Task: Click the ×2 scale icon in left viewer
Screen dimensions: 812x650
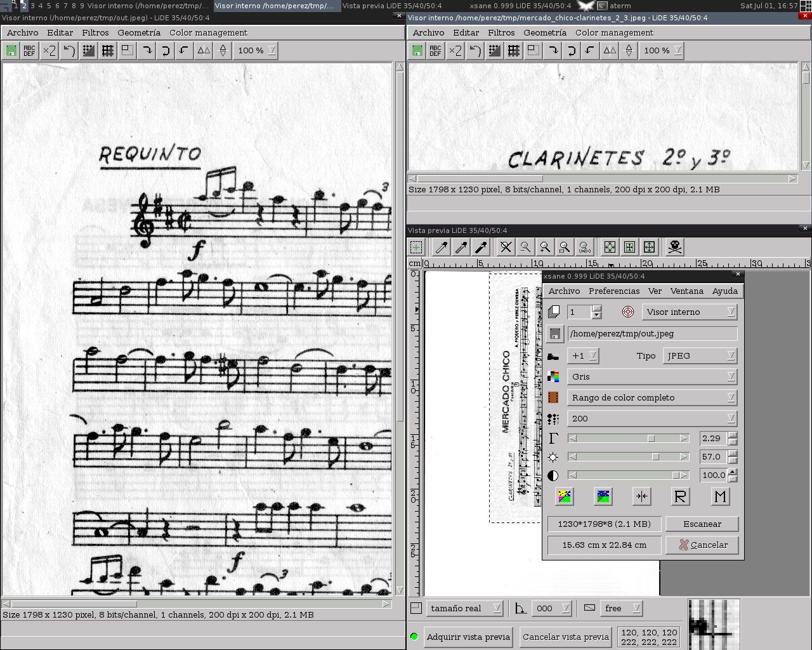Action: (49, 51)
